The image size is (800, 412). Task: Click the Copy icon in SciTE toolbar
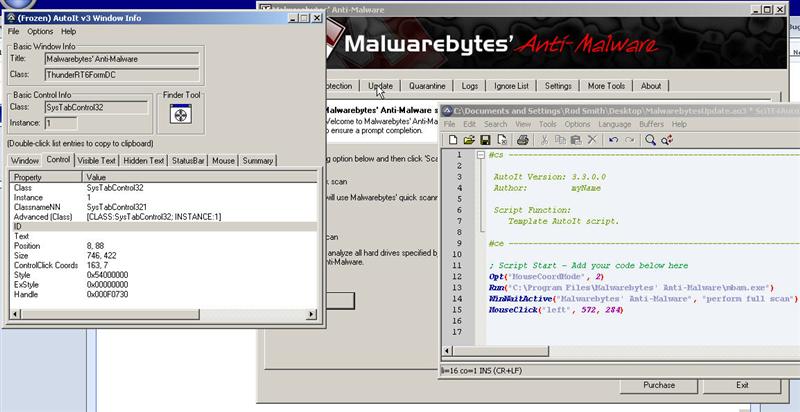point(560,140)
